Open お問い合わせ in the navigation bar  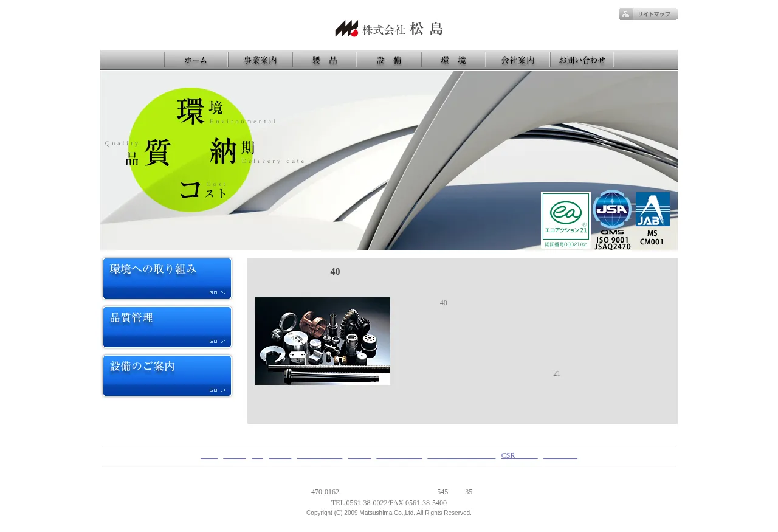[x=582, y=60]
